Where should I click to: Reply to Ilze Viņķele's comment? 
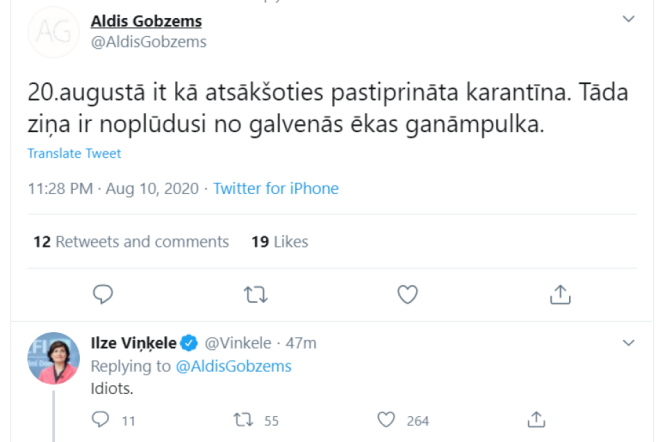click(99, 420)
